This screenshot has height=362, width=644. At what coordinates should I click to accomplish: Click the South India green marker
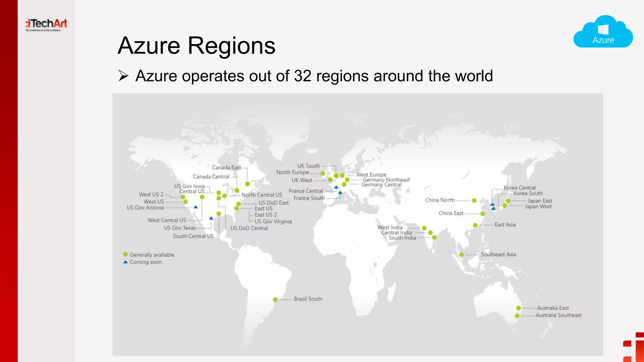click(x=434, y=237)
